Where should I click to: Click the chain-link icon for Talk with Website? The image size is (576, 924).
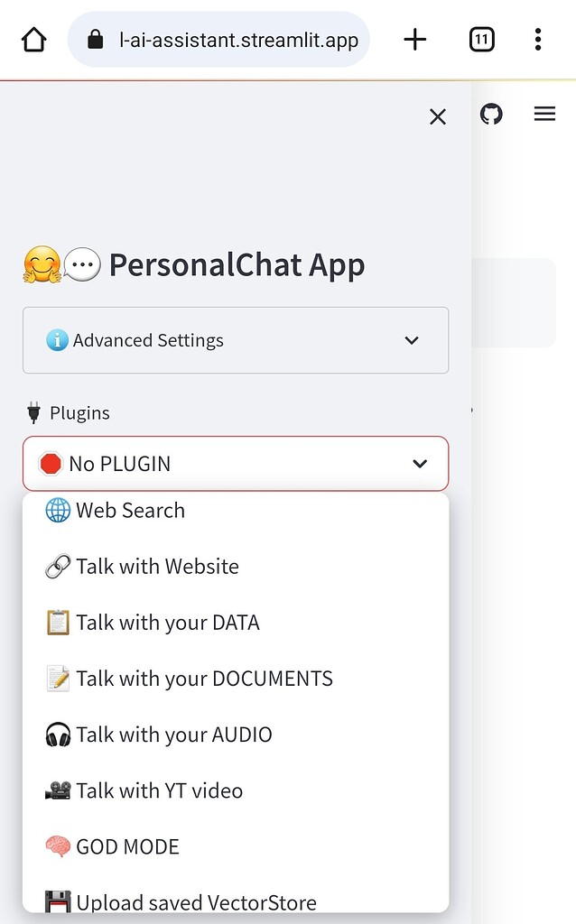56,566
